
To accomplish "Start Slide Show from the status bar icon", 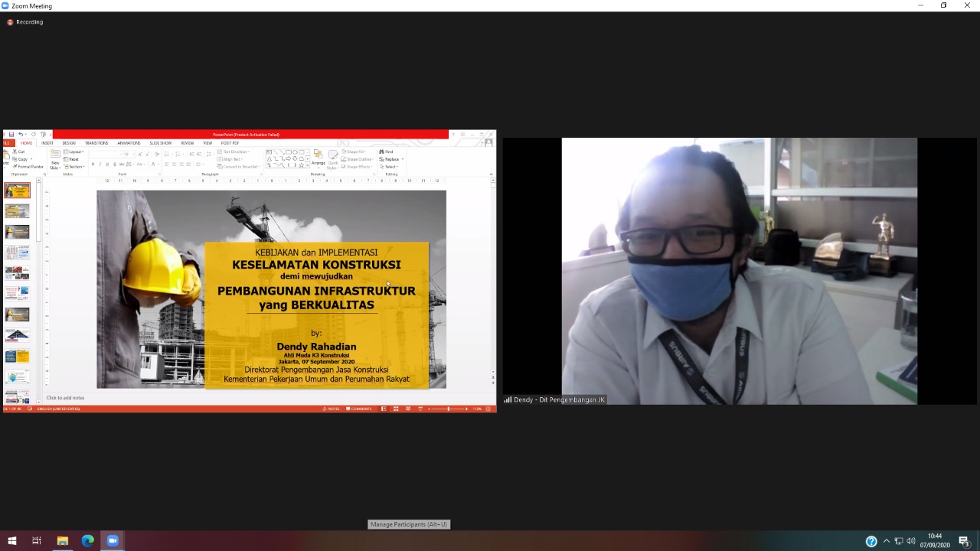I will click(x=420, y=409).
